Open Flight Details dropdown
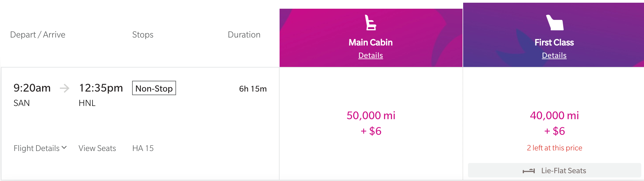The width and height of the screenshot is (644, 181). click(x=40, y=148)
